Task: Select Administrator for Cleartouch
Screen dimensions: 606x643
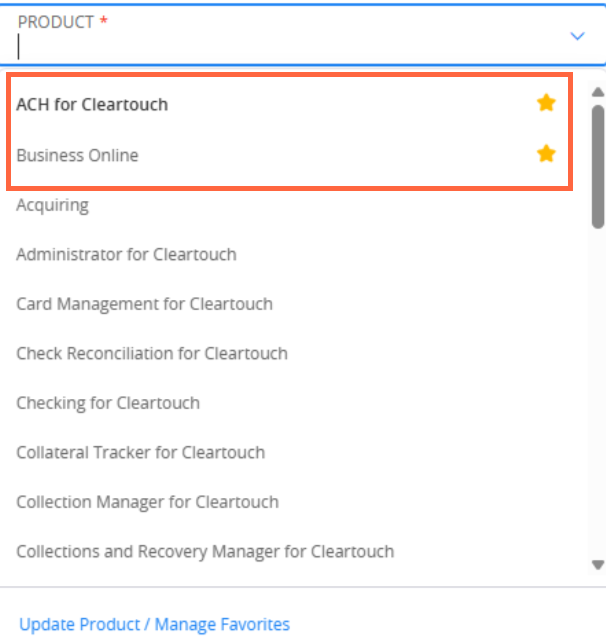Action: [x=126, y=254]
